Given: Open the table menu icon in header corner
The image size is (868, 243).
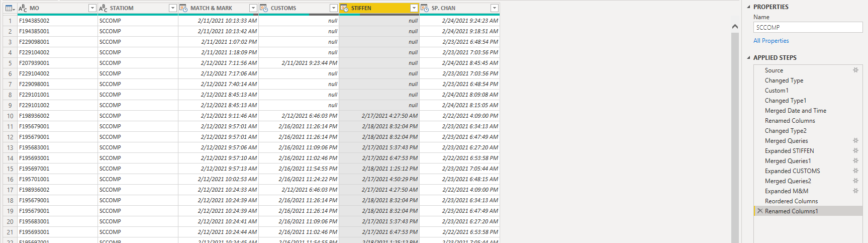Looking at the screenshot, I should (10, 8).
